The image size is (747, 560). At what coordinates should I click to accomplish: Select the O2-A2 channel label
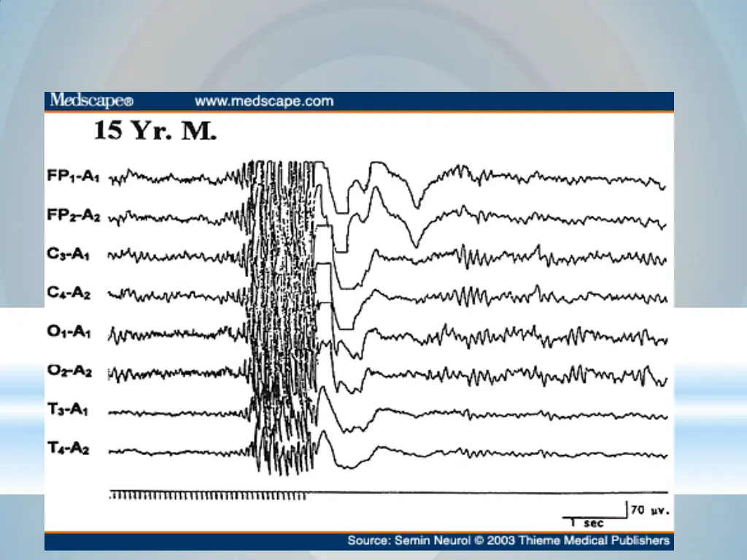(69, 370)
